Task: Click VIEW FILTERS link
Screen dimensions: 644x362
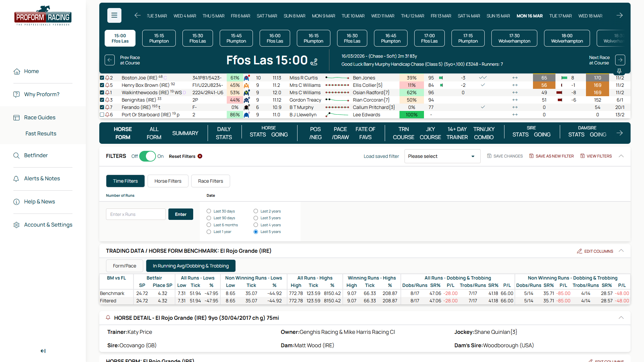Action: tap(596, 156)
